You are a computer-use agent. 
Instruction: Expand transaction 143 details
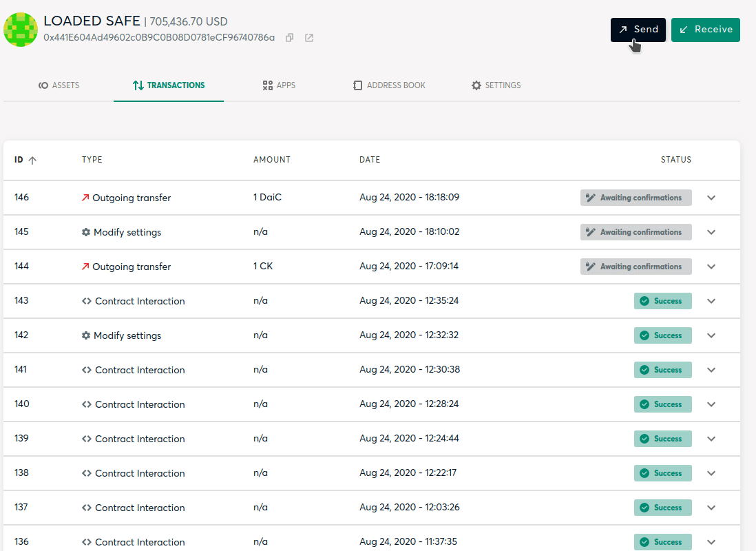tap(711, 301)
